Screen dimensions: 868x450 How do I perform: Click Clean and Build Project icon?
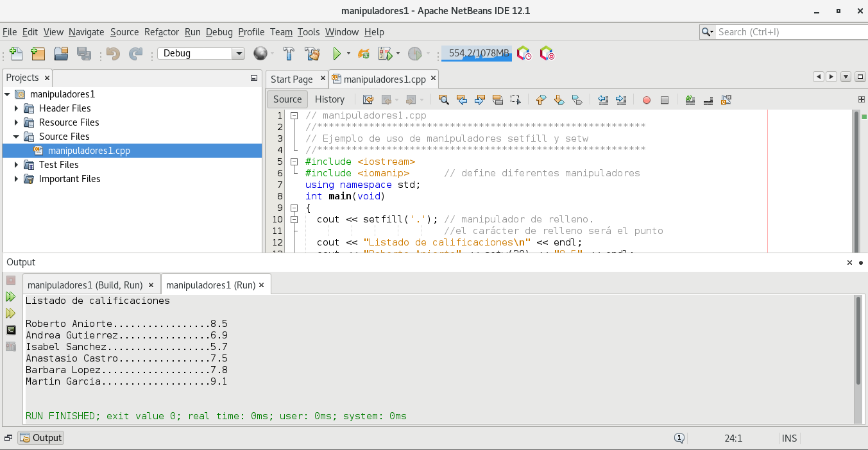coord(312,54)
